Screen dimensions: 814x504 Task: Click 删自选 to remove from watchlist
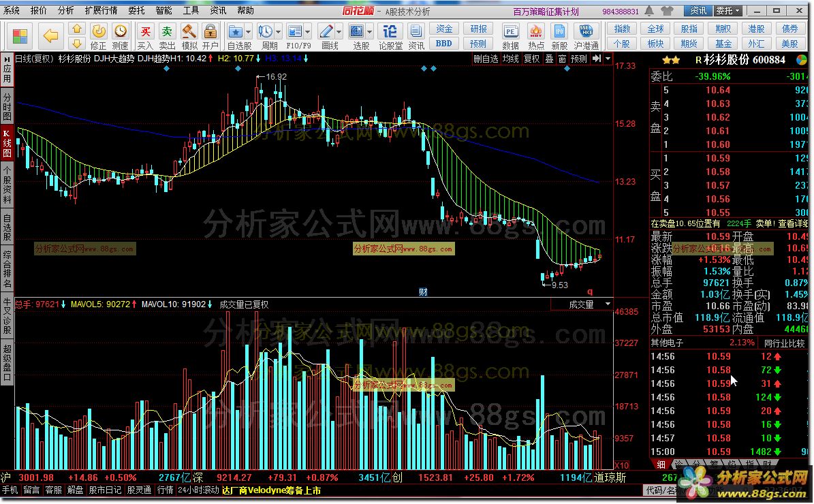pyautogui.click(x=486, y=59)
